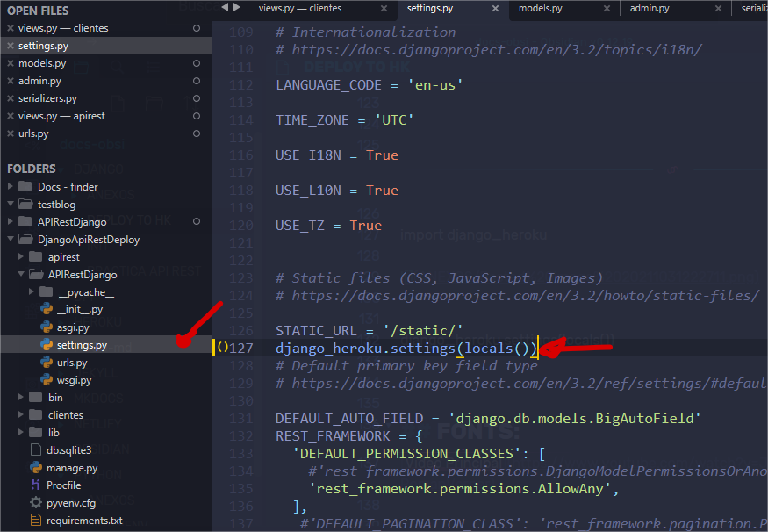Open wsgi.py in the folder tree
Image resolution: width=768 pixels, height=532 pixels.
coord(74,380)
